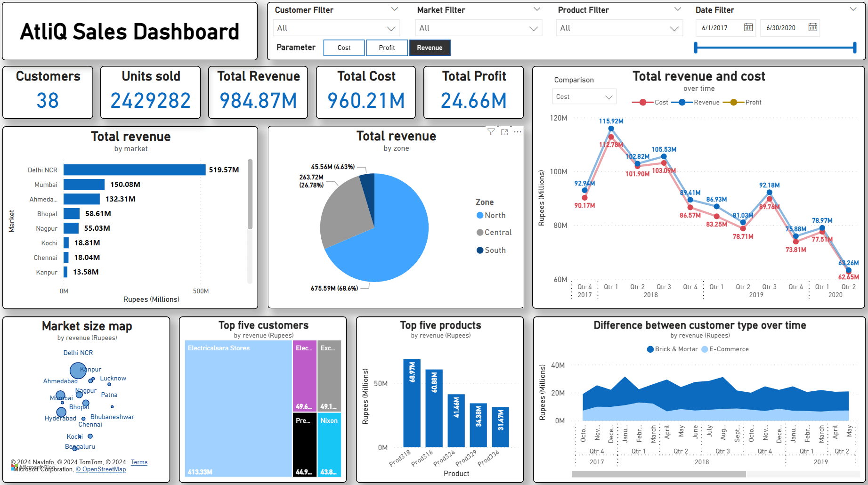Open the start date calendar picker

tap(748, 27)
